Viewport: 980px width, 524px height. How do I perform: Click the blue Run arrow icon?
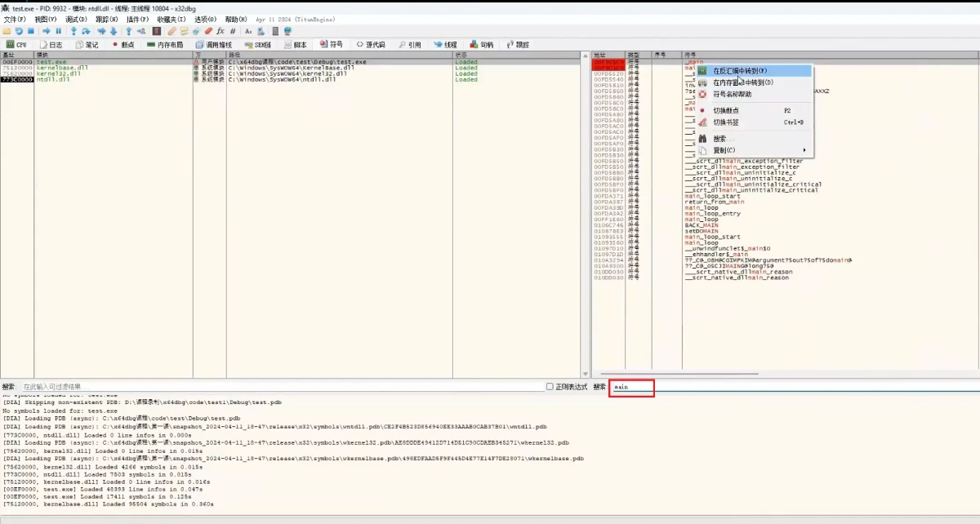coord(47,31)
